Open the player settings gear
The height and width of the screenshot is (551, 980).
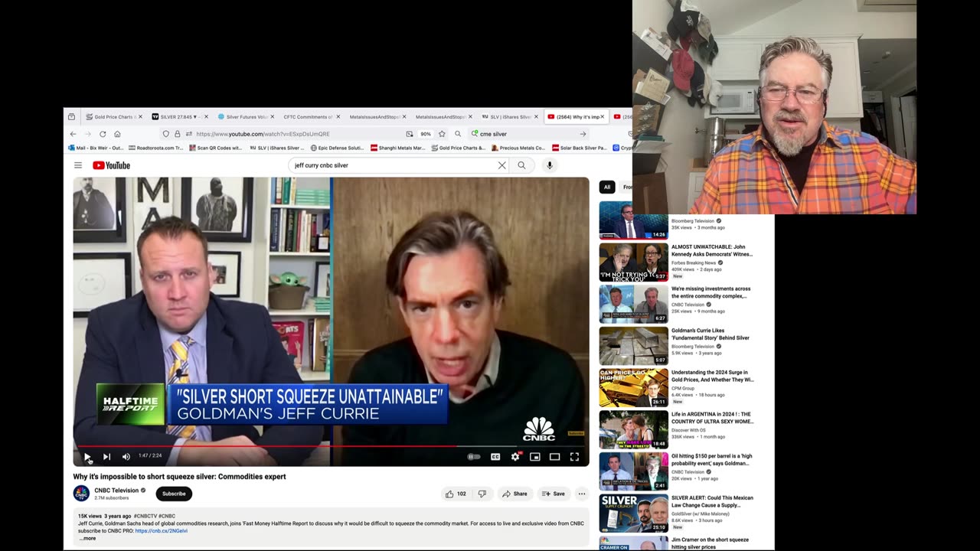click(x=515, y=457)
